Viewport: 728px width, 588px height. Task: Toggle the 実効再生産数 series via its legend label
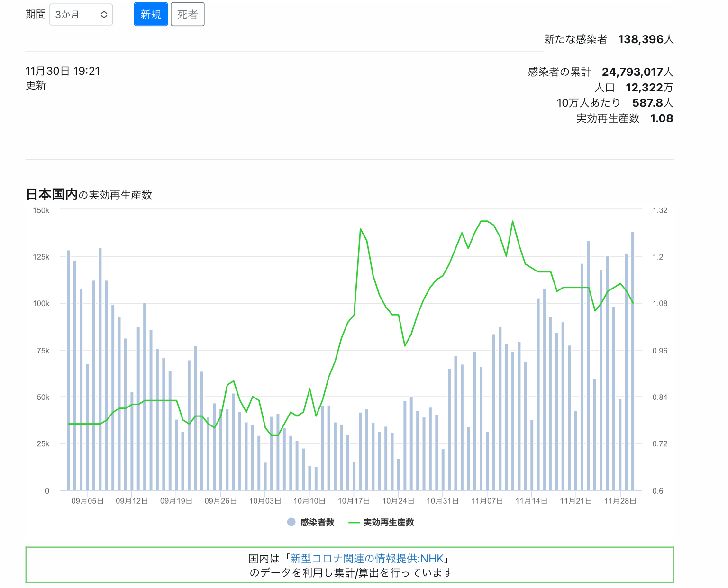click(x=388, y=522)
